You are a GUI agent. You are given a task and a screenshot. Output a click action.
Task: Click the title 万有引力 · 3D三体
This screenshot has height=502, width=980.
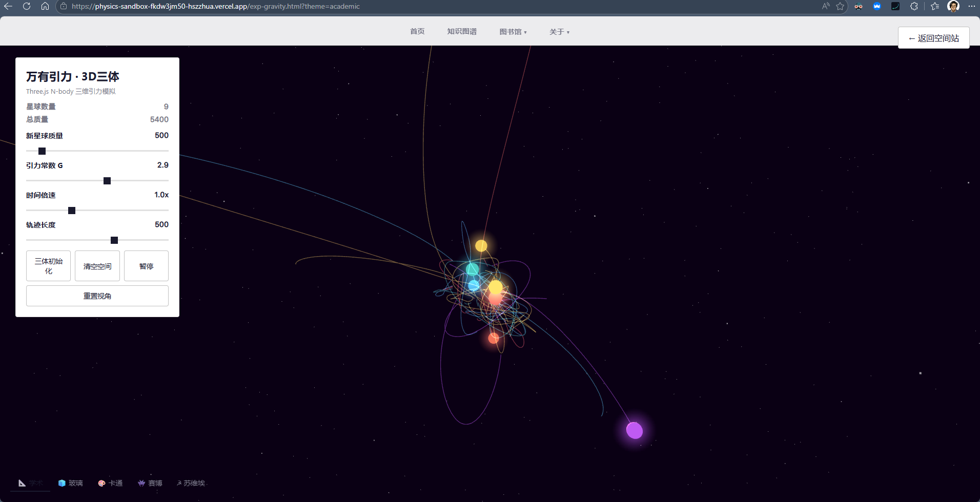tap(73, 76)
